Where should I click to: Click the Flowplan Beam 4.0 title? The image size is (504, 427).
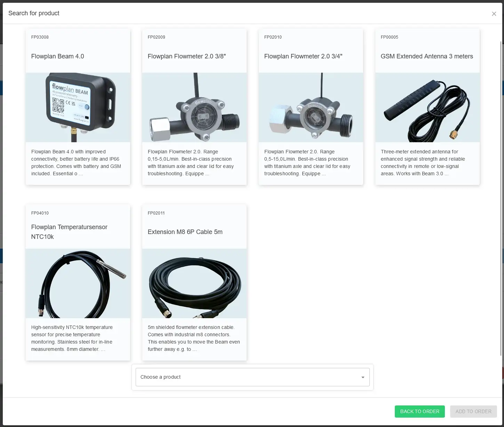coord(58,56)
